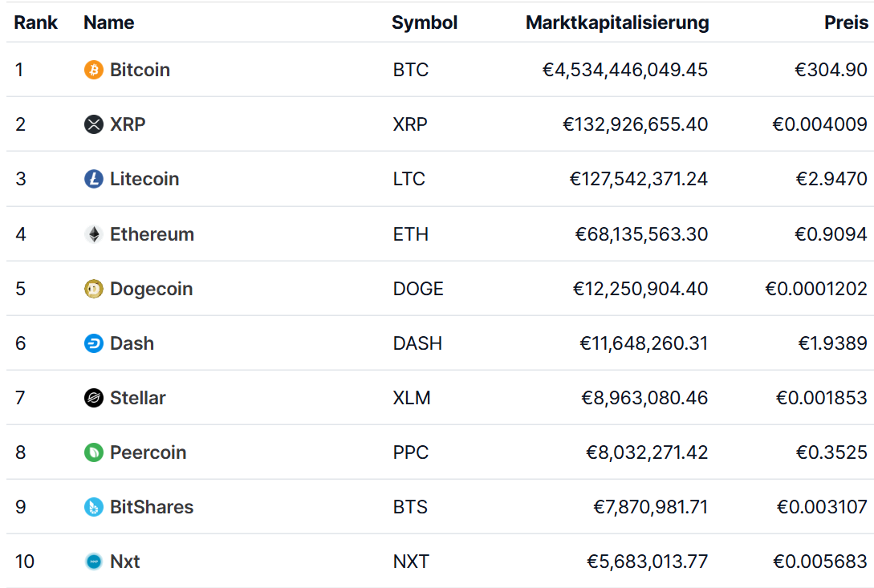Click the Dogecoin Shiba logo icon
Viewport: 874px width, 588px height.
point(94,289)
